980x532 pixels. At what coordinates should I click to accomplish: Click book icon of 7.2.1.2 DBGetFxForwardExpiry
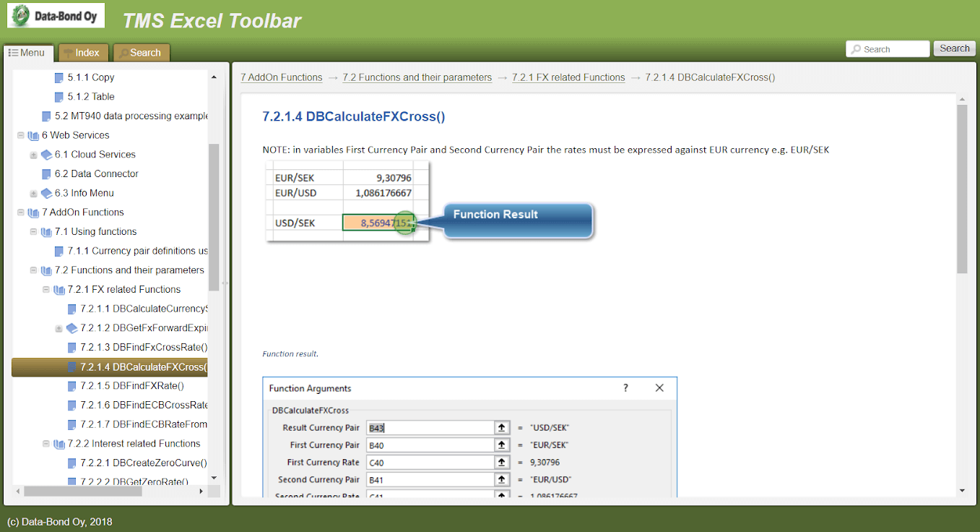[72, 328]
